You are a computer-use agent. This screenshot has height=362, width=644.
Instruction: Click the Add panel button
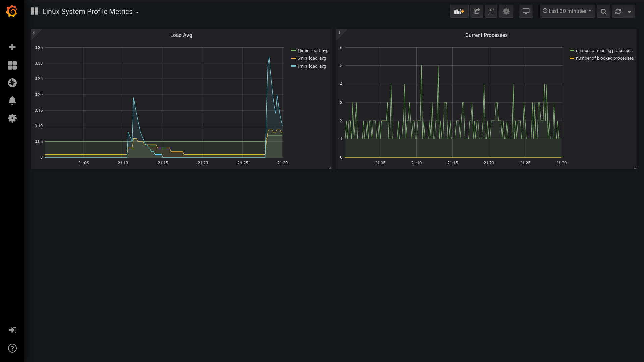459,11
